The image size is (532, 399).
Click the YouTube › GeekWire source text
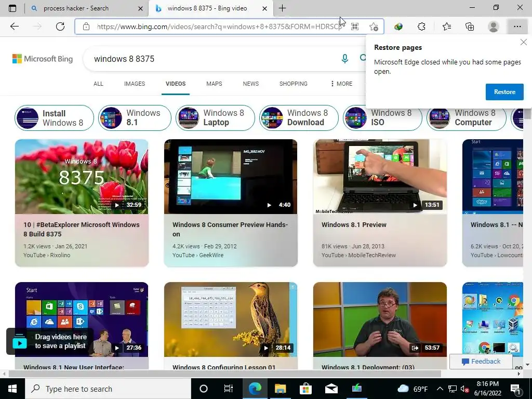click(x=198, y=255)
